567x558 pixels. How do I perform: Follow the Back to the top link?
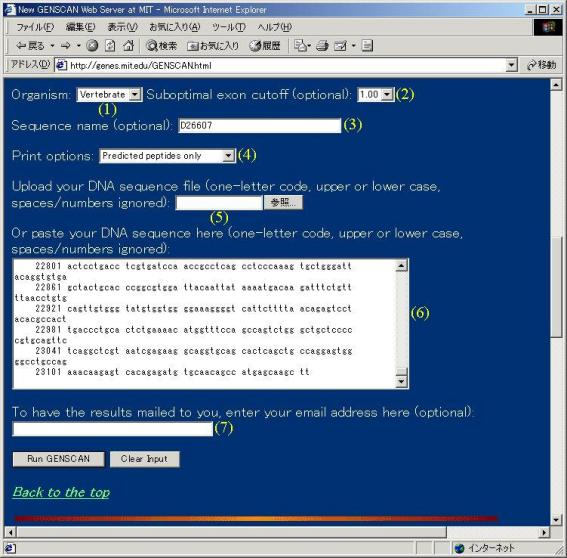point(61,492)
